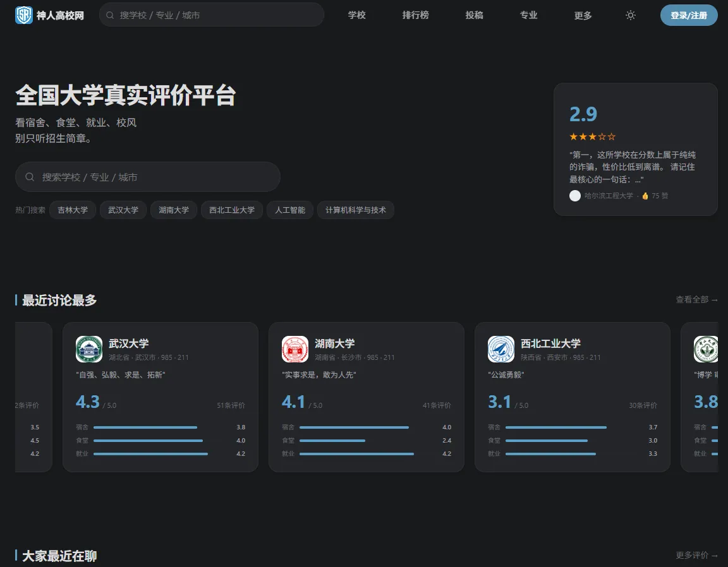Click 武汉大学 食堂 value 4.0

(241, 440)
